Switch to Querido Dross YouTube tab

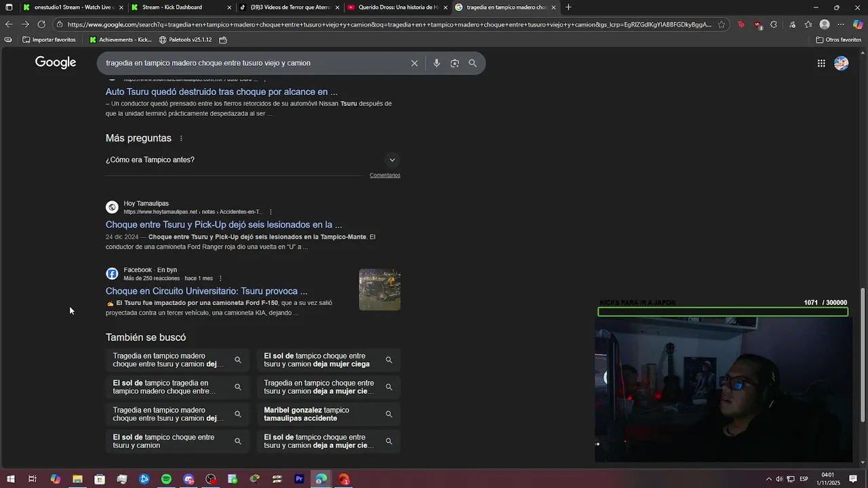397,7
